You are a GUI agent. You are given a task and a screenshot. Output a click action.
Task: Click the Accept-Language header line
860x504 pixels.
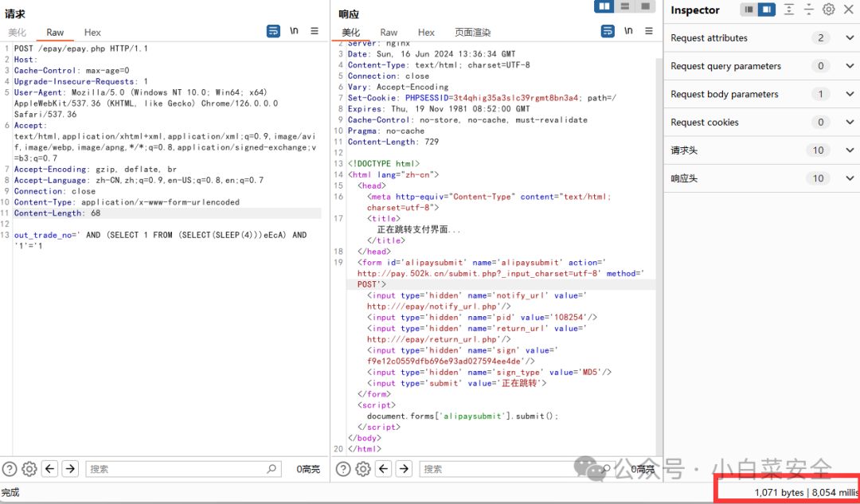point(139,180)
